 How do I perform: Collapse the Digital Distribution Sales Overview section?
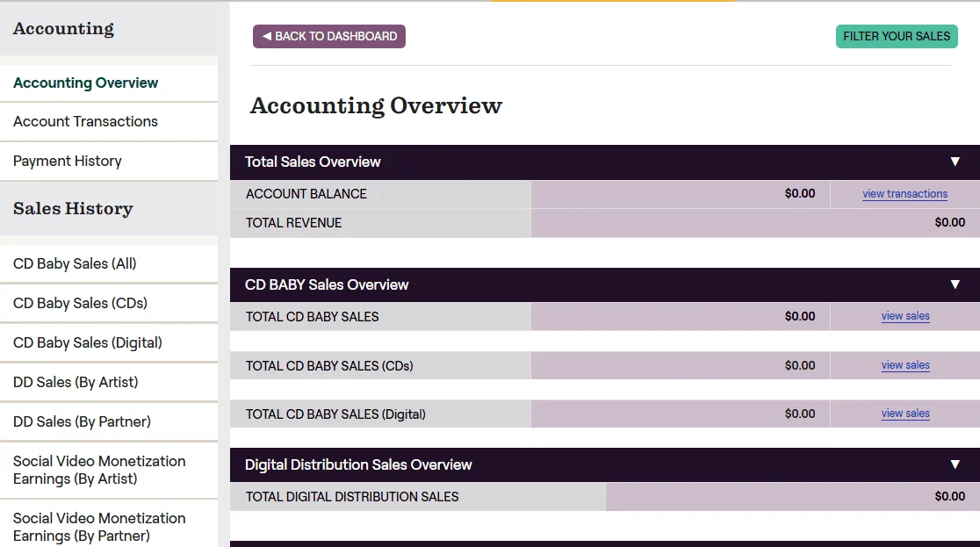pyautogui.click(x=955, y=464)
